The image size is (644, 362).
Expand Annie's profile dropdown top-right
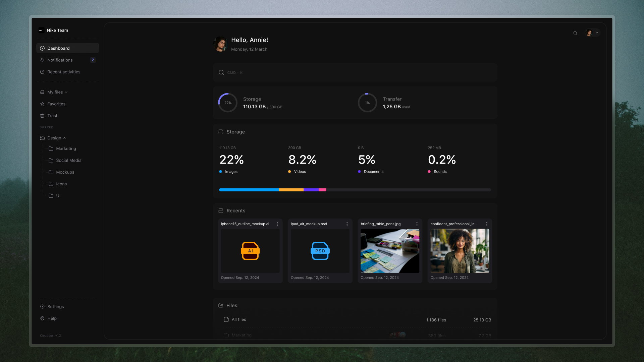597,32
